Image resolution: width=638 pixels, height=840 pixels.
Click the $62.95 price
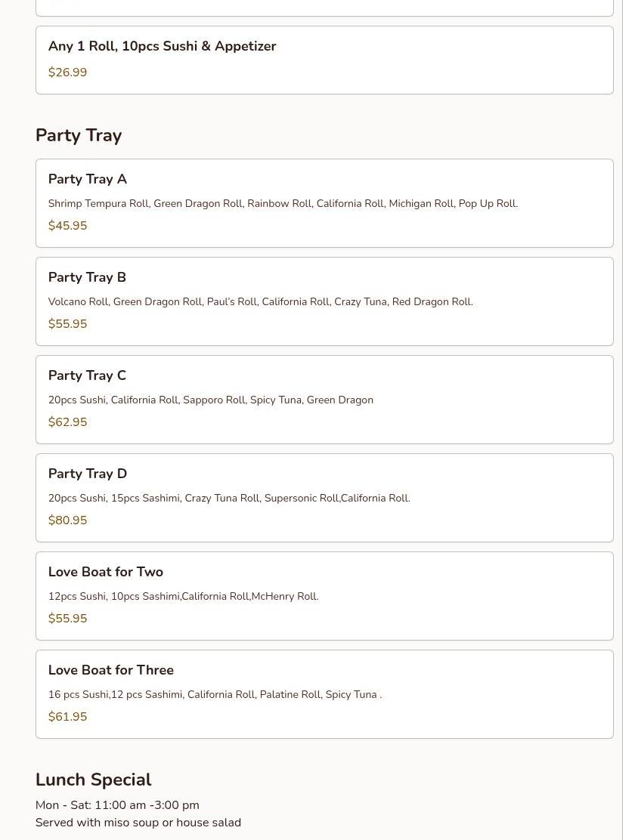point(67,422)
